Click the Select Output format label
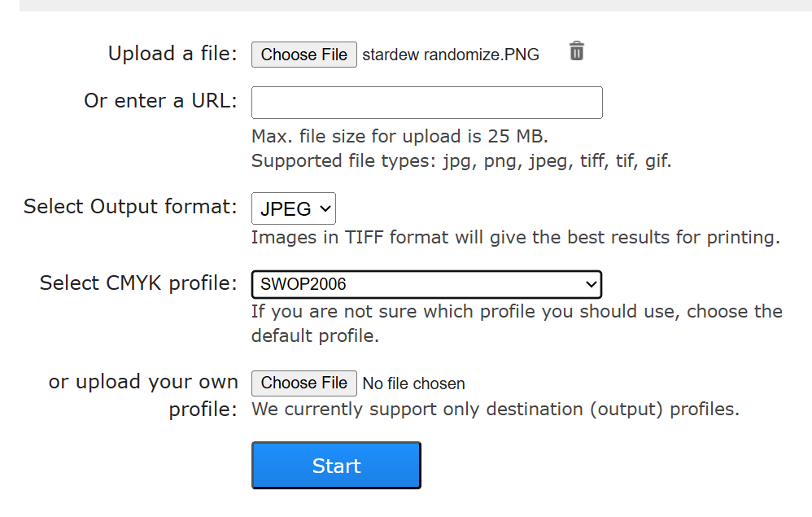 [x=130, y=207]
